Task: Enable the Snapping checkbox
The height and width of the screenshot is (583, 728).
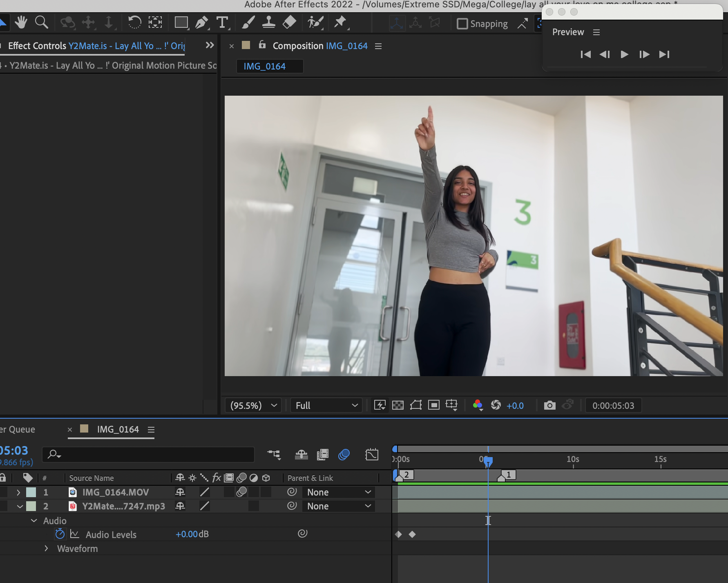Action: click(462, 24)
